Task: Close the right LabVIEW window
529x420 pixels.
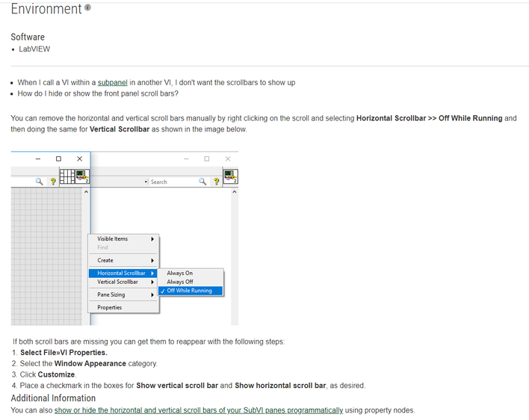Action: pyautogui.click(x=228, y=158)
